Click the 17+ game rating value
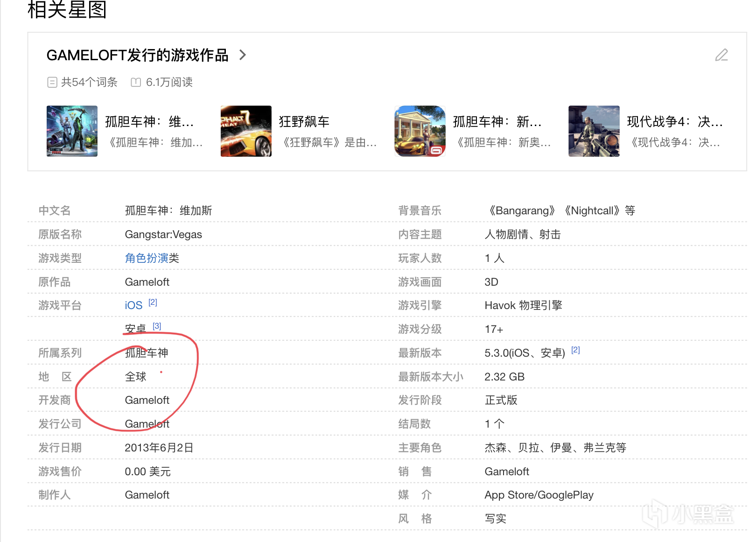 click(494, 329)
